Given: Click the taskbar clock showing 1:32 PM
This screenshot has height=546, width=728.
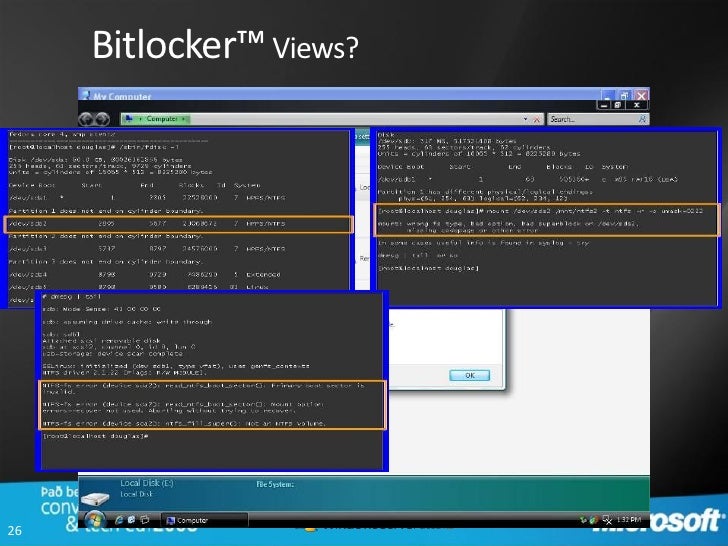Looking at the screenshot, I should 629,520.
